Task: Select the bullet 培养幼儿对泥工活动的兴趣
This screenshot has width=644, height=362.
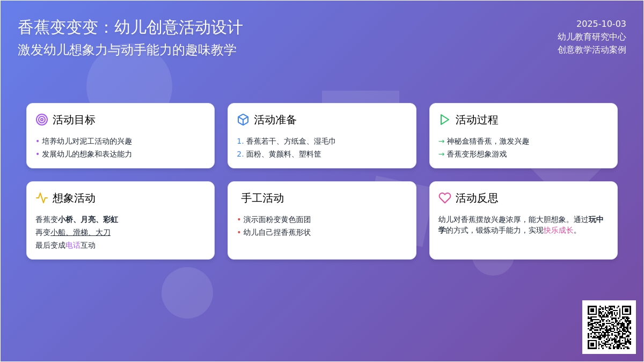Action: [x=87, y=141]
